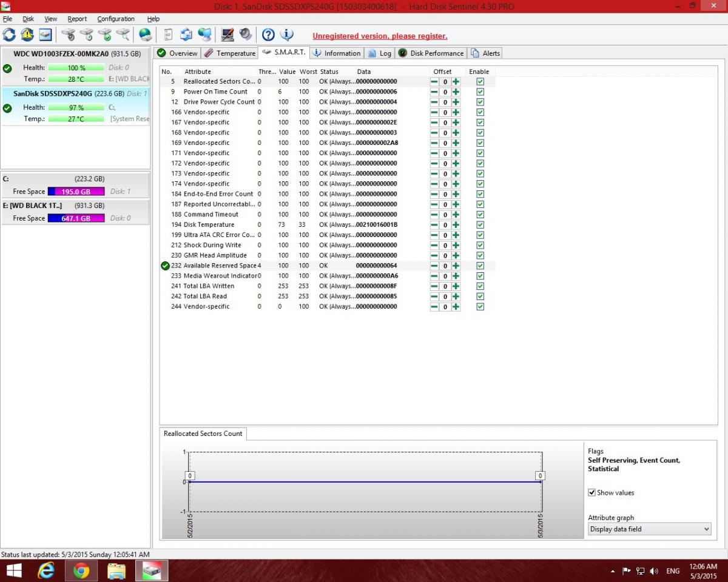Image resolution: width=728 pixels, height=582 pixels.
Task: Switch to the Temperature tab
Action: 229,53
